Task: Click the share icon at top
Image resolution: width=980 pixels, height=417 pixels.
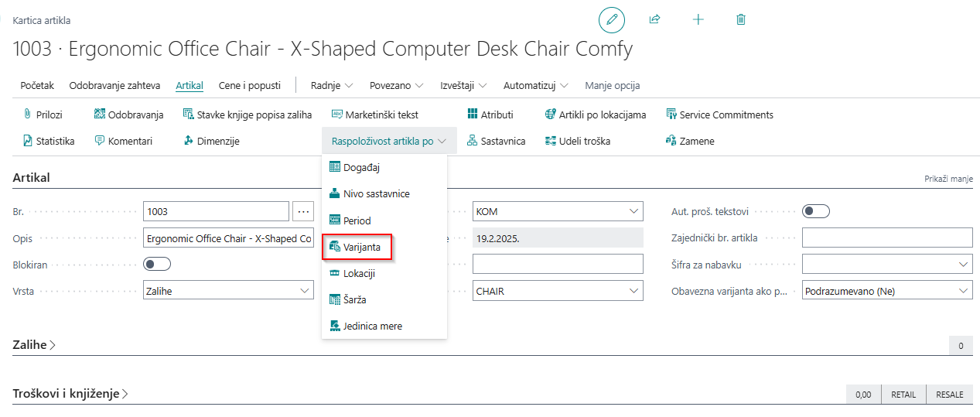Action: pos(654,19)
